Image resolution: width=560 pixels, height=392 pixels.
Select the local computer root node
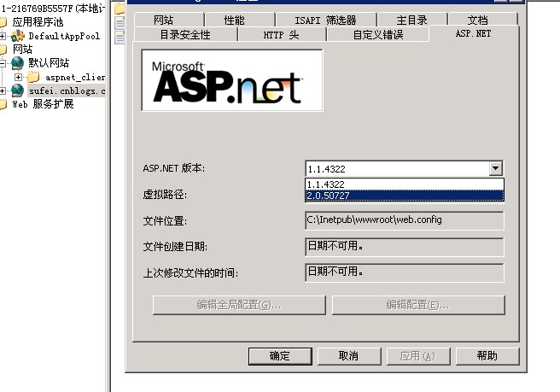coord(53,9)
